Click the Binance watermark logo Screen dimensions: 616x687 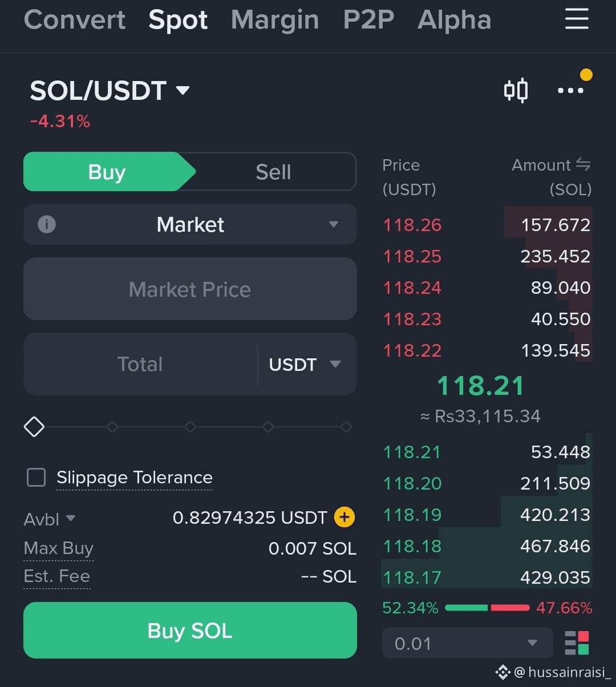point(502,672)
